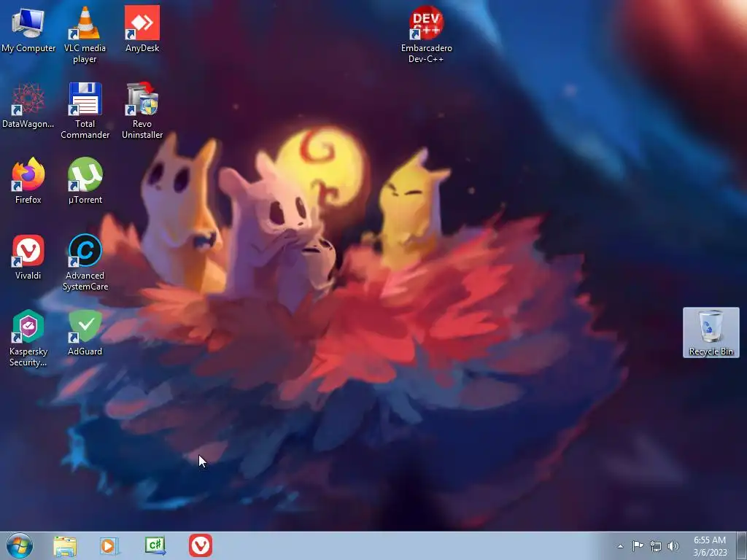
Task: Open the network tray icon
Action: 656,545
